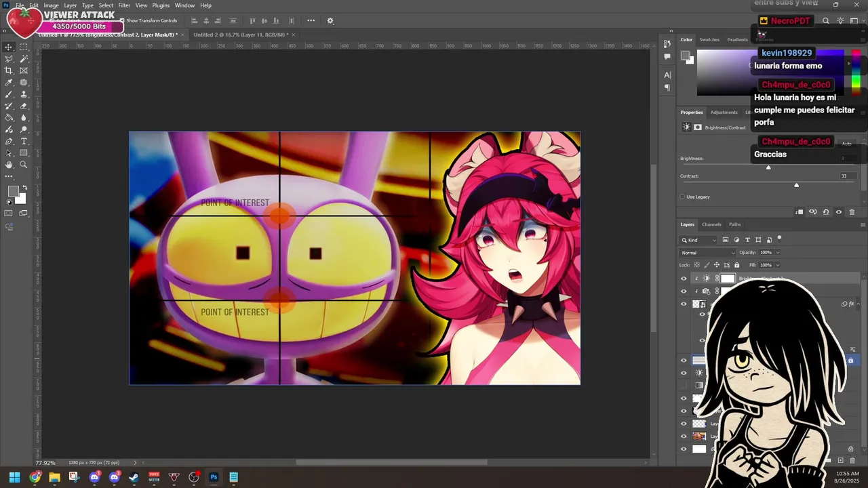Open the Edit Toolbar three-dots button
Viewport: 868px width, 488px height.
[9, 176]
